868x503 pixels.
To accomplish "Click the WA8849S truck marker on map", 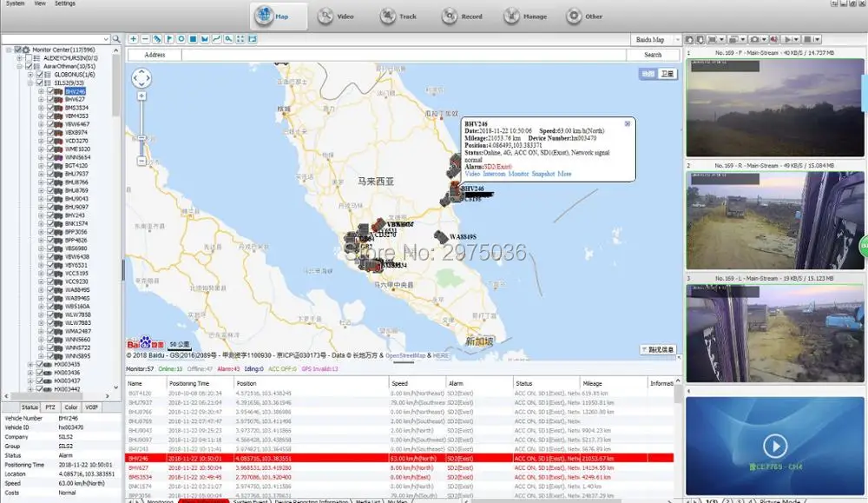I will click(x=441, y=236).
